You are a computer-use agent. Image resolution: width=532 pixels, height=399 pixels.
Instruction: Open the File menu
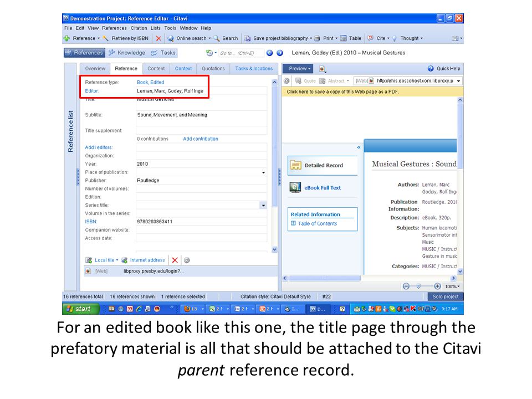[68, 28]
